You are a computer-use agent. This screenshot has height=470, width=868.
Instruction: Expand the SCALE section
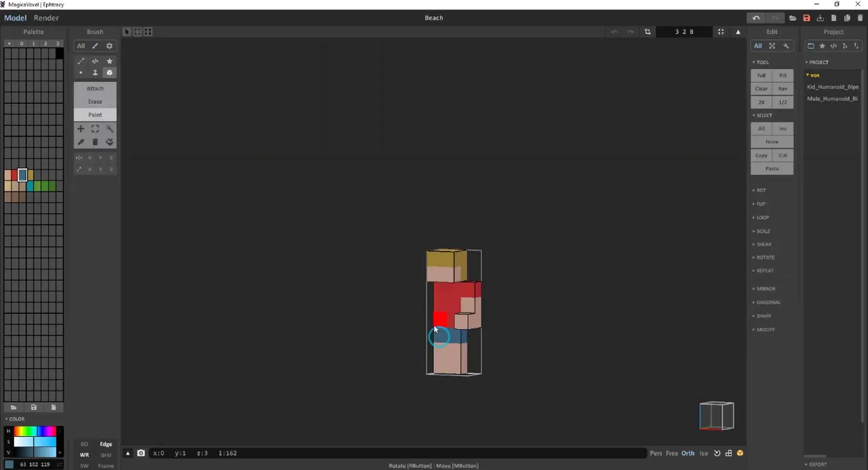tap(762, 231)
